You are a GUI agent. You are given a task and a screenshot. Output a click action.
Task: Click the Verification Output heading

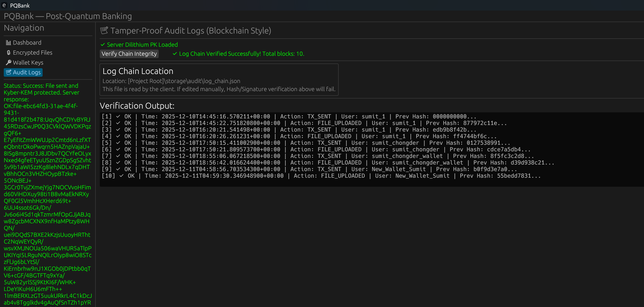click(137, 106)
